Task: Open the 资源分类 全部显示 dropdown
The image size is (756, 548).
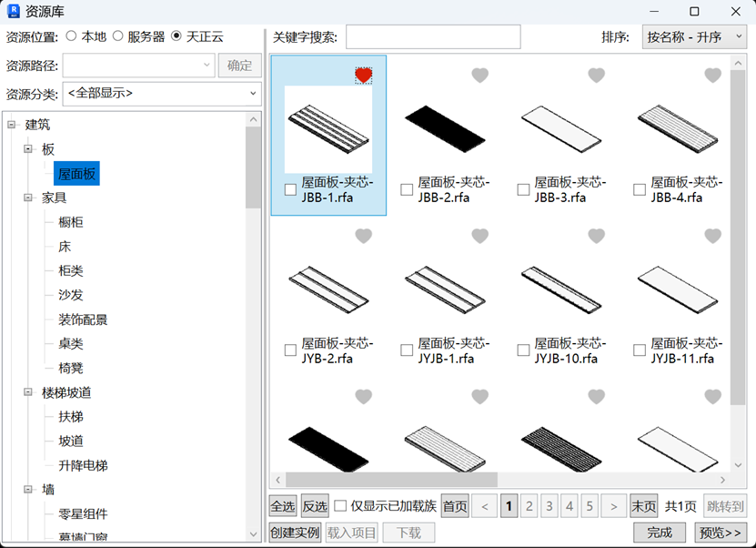Action: click(x=162, y=94)
